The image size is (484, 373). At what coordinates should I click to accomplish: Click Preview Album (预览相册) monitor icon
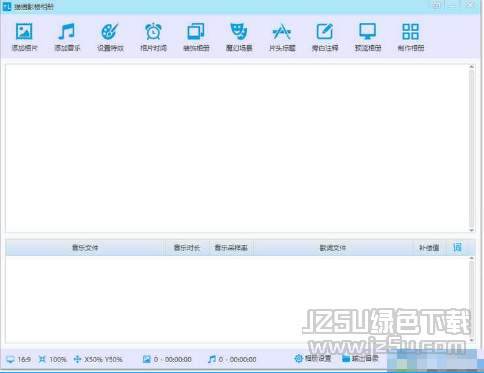pos(368,32)
